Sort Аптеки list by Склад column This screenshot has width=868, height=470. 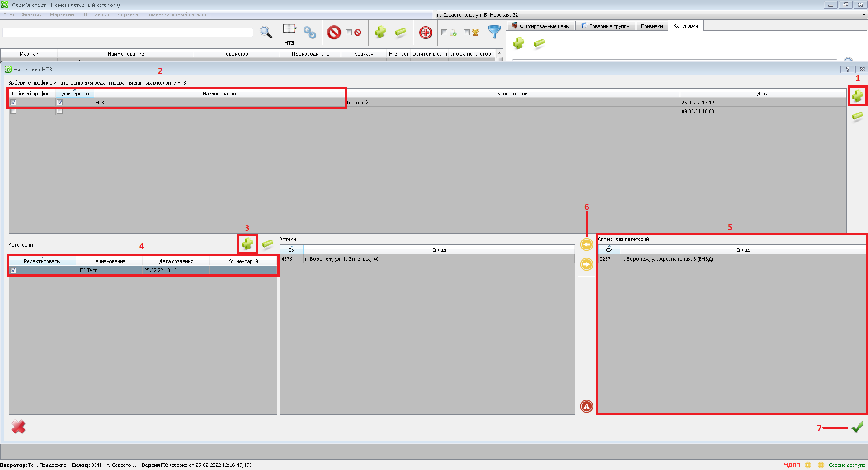438,250
